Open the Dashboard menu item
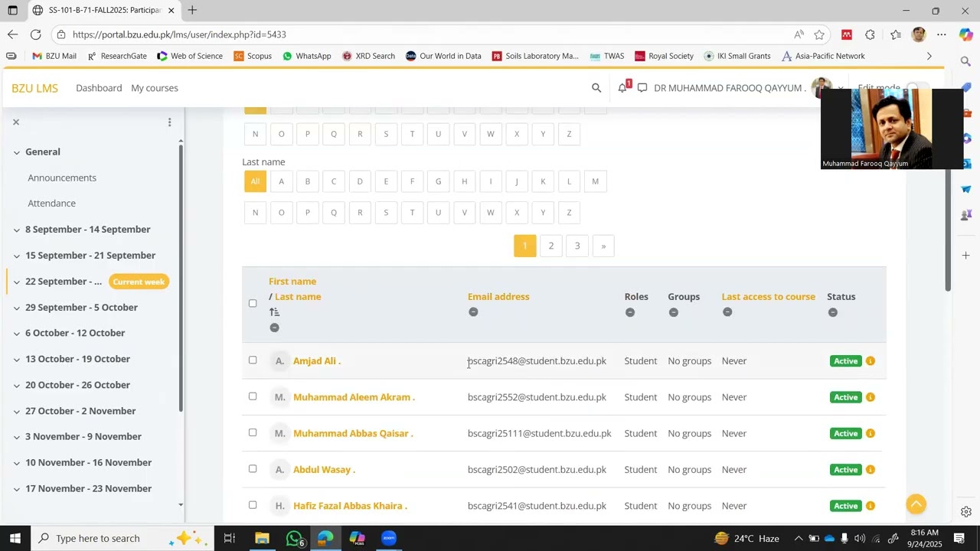This screenshot has width=980, height=551. 99,88
